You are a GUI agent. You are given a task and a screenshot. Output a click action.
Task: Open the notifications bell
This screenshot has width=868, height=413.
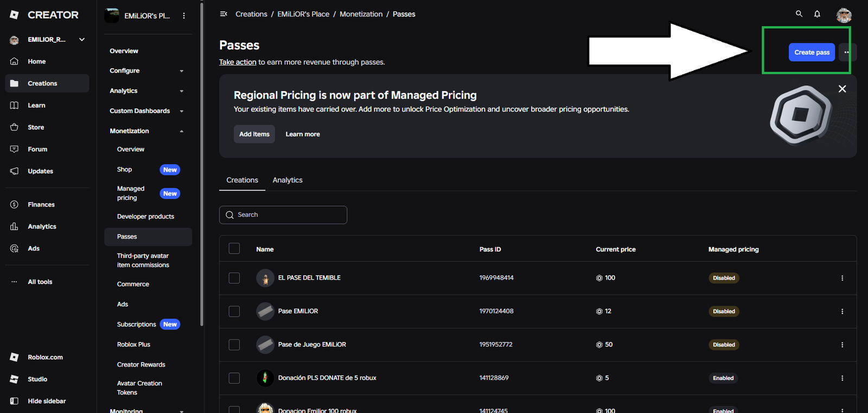tap(817, 14)
